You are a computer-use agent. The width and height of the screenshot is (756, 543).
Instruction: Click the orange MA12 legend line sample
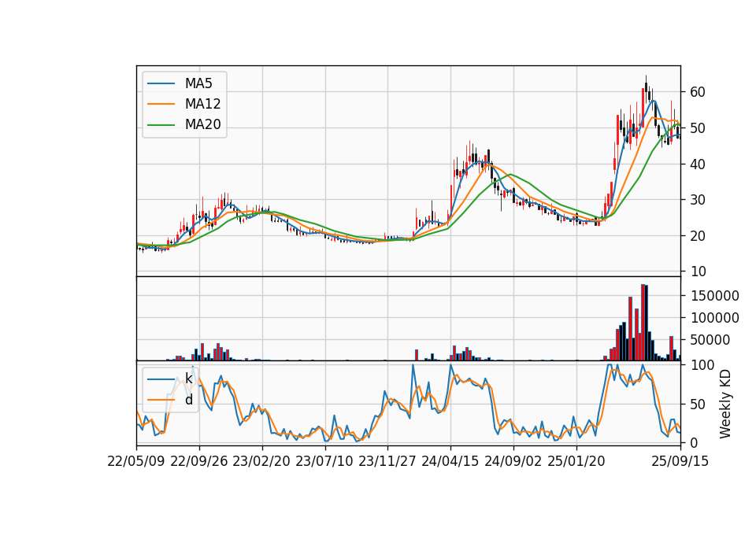pos(161,104)
